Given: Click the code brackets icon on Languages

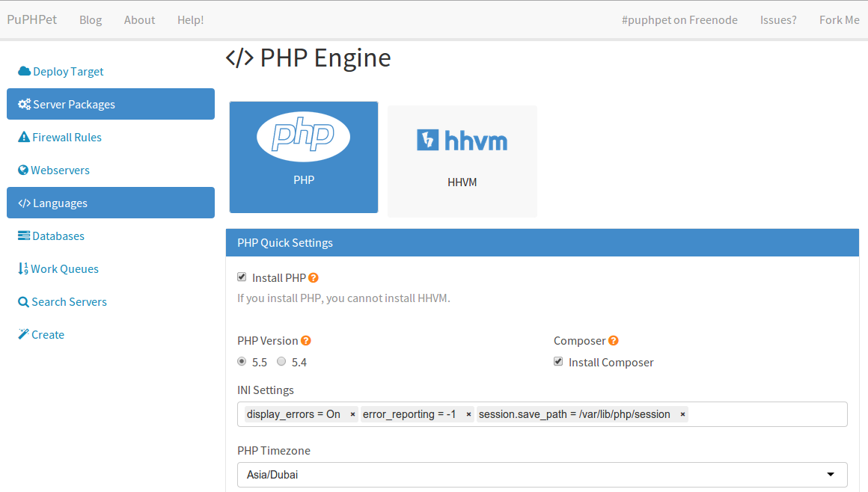Looking at the screenshot, I should click(x=24, y=203).
